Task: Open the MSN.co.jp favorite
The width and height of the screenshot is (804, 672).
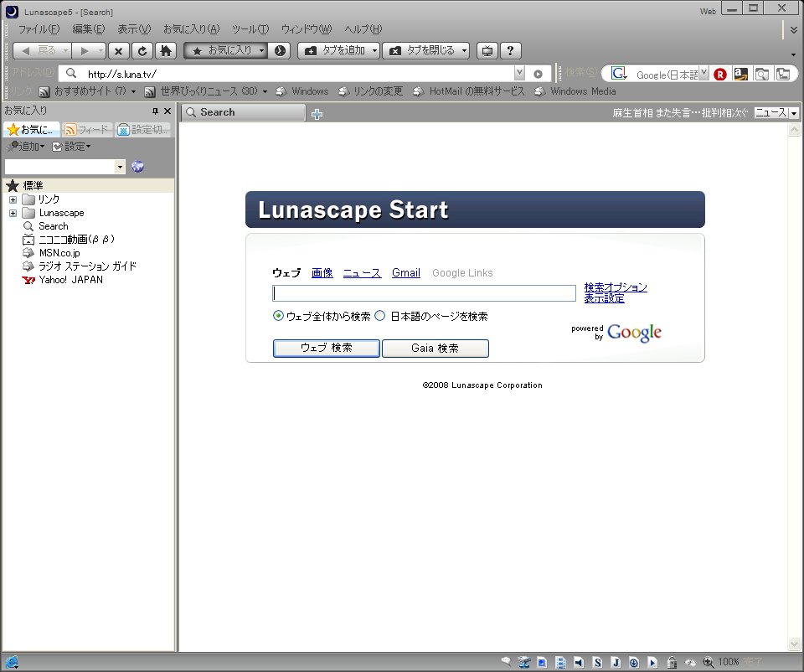Action: [x=59, y=253]
